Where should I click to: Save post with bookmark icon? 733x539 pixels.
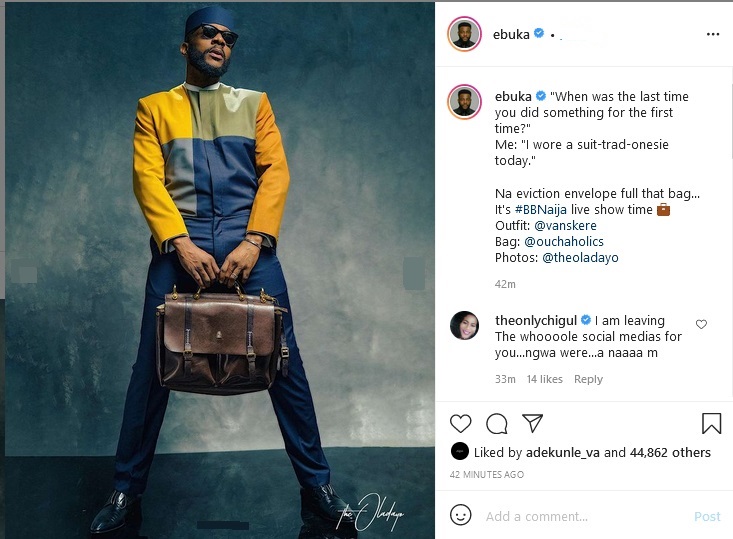pos(711,423)
